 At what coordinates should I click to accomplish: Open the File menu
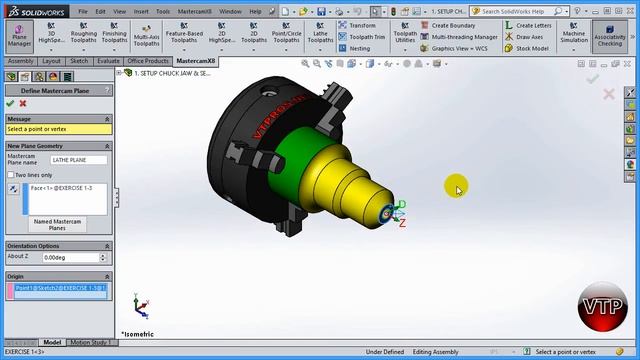[83, 11]
